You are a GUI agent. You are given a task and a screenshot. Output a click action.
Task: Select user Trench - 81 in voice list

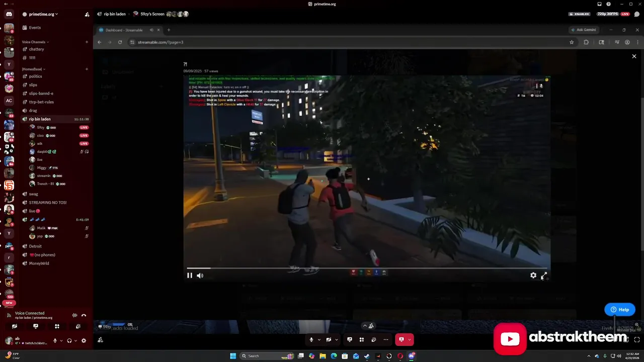45,184
